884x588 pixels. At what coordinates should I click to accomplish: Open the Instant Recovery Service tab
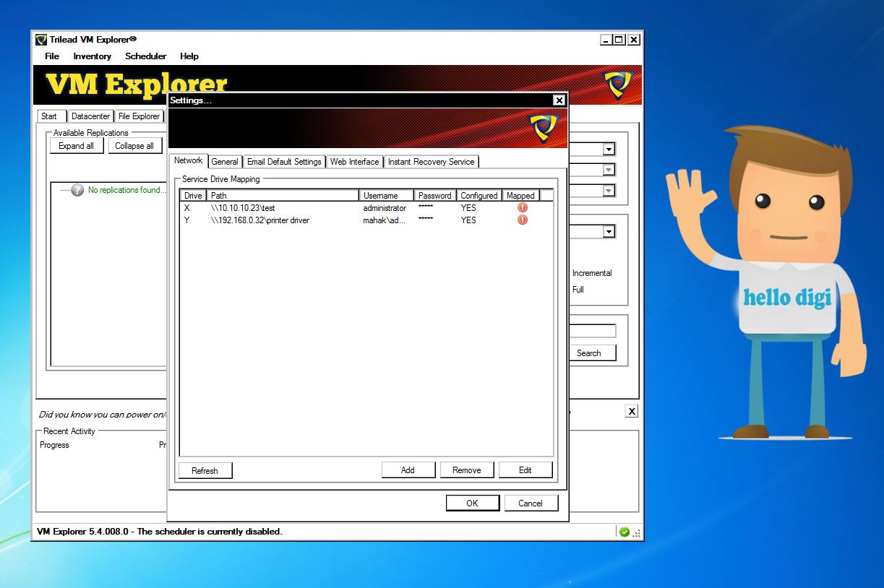pyautogui.click(x=431, y=162)
